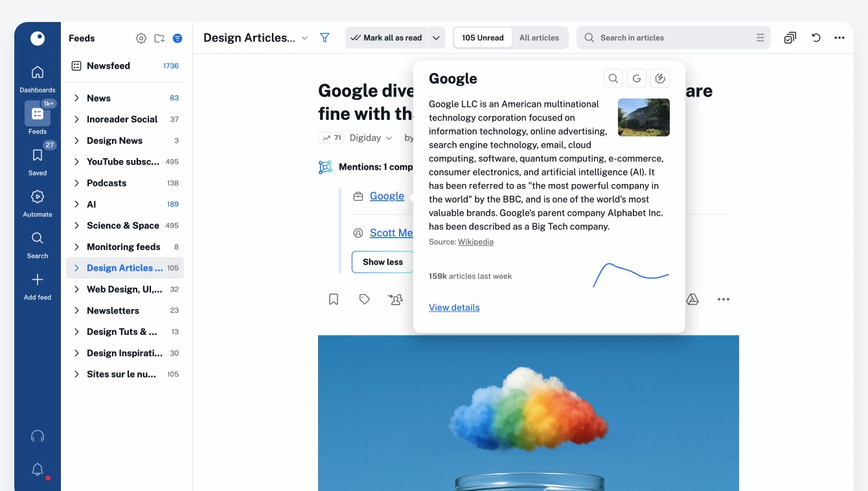868x491 pixels.
Task: Click the filter funnel icon
Action: 325,38
